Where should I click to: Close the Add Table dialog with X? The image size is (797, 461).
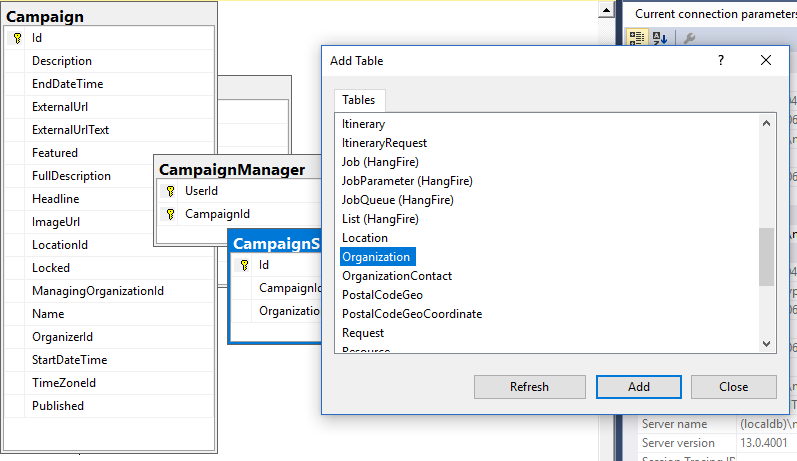pyautogui.click(x=766, y=60)
